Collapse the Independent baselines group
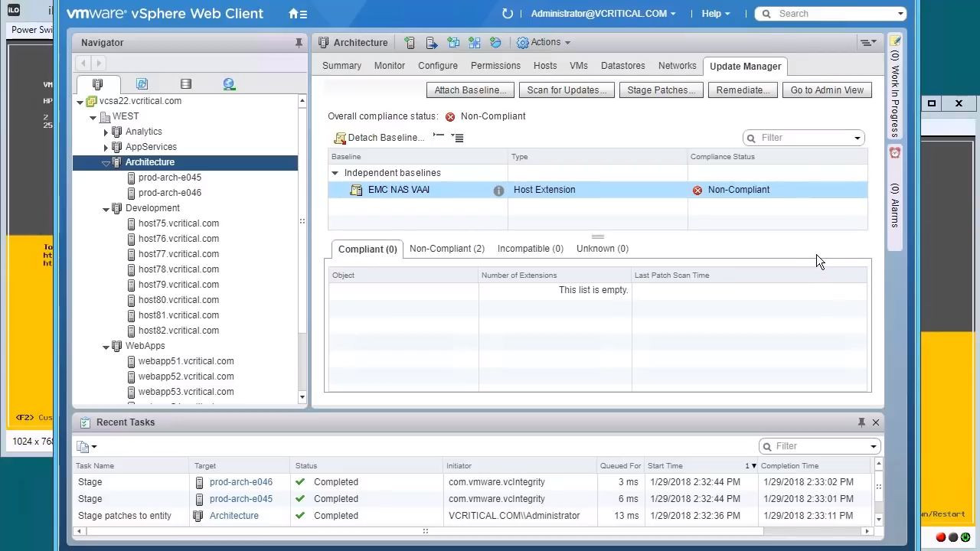980x551 pixels. [335, 173]
